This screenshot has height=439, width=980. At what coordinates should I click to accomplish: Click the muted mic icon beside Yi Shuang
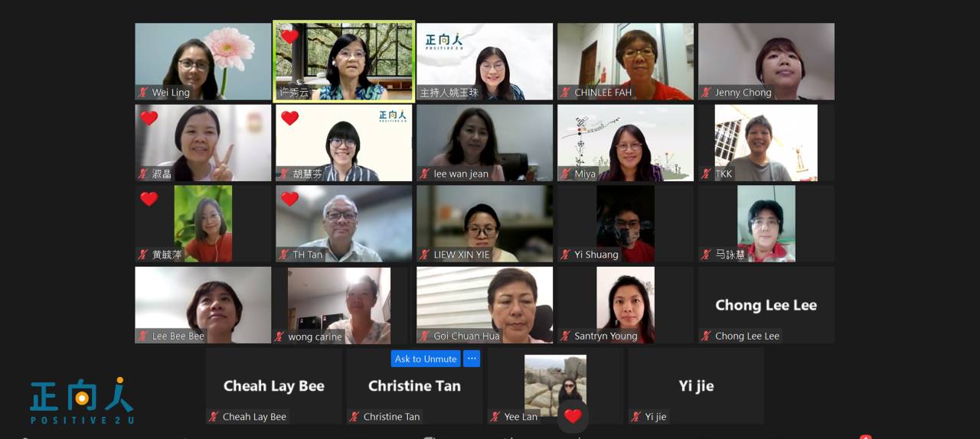tap(566, 255)
